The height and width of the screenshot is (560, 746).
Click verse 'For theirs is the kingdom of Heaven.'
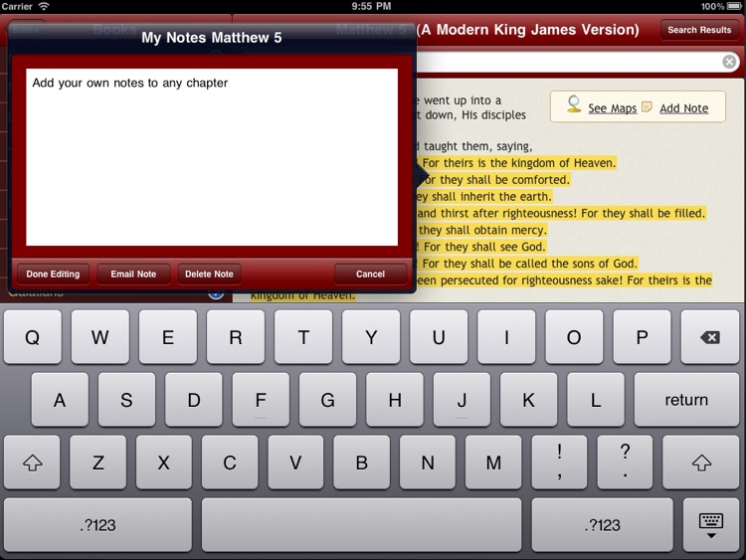(518, 163)
